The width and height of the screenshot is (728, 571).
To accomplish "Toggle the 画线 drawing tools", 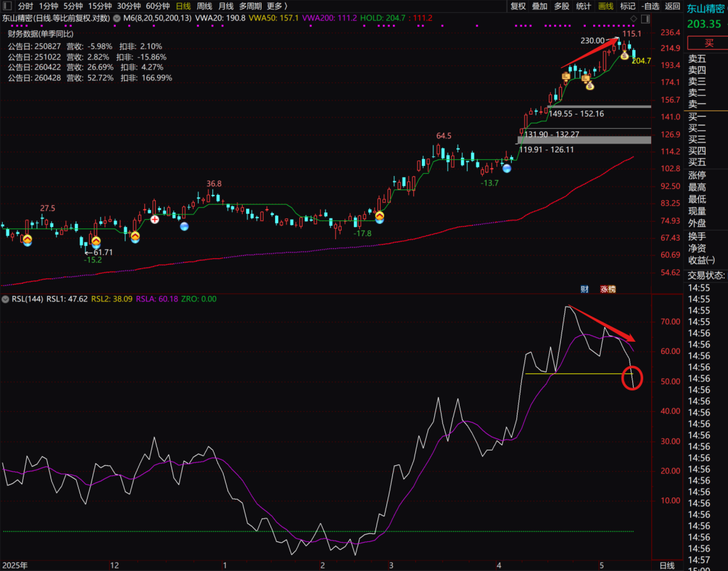I will [605, 6].
